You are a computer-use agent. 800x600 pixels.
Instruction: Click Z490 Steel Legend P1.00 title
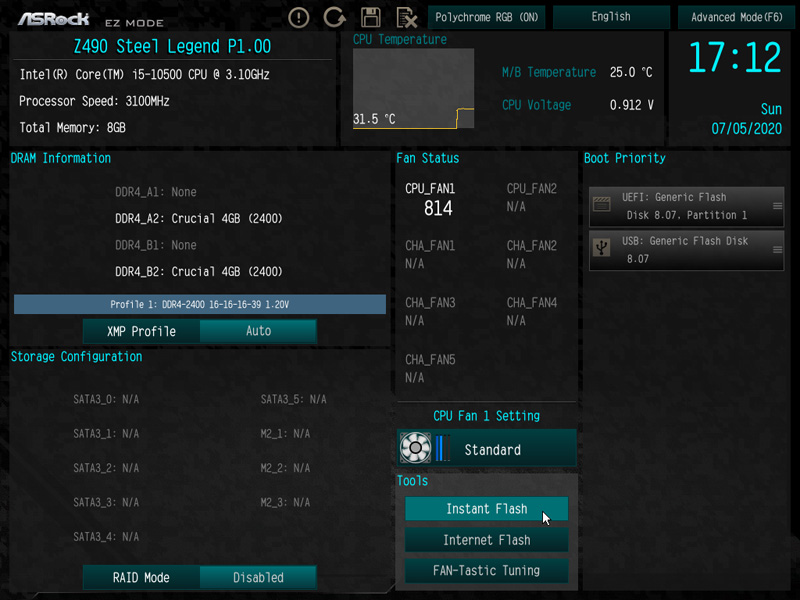coord(172,47)
